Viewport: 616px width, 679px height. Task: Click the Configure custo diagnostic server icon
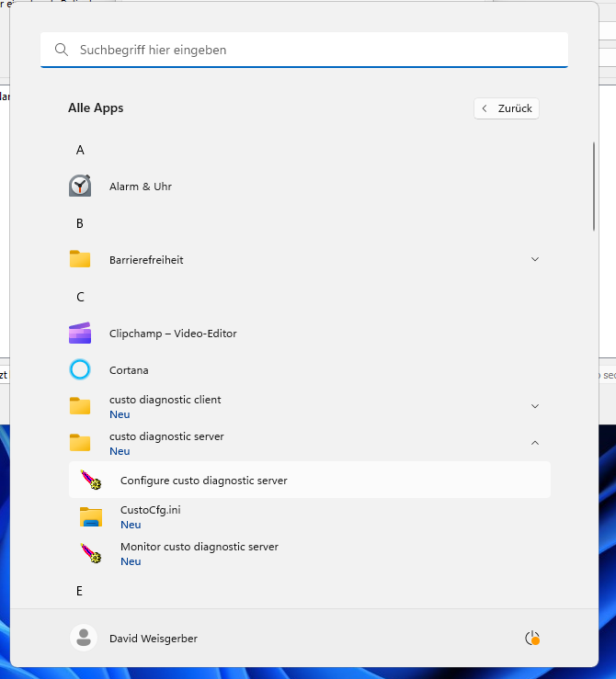[91, 480]
